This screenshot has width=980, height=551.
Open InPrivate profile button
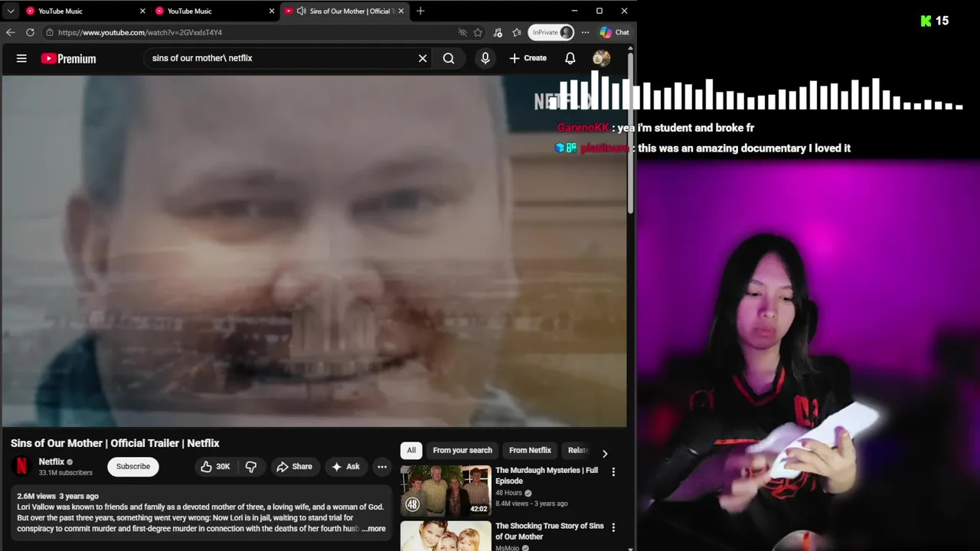click(x=551, y=32)
